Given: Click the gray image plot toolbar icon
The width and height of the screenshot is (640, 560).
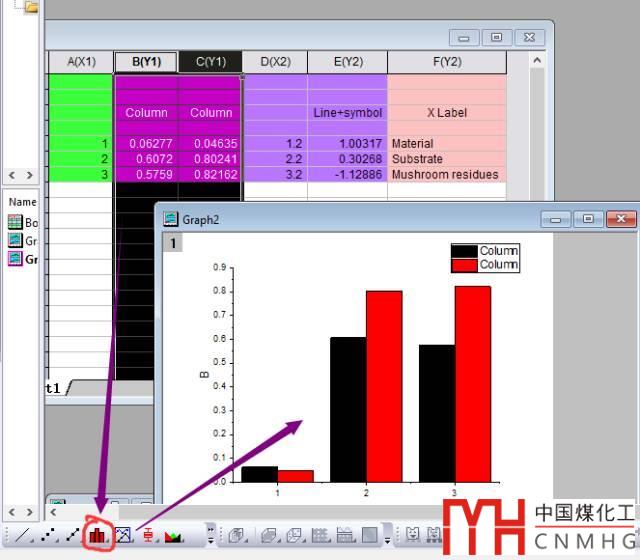Looking at the screenshot, I should (370, 535).
